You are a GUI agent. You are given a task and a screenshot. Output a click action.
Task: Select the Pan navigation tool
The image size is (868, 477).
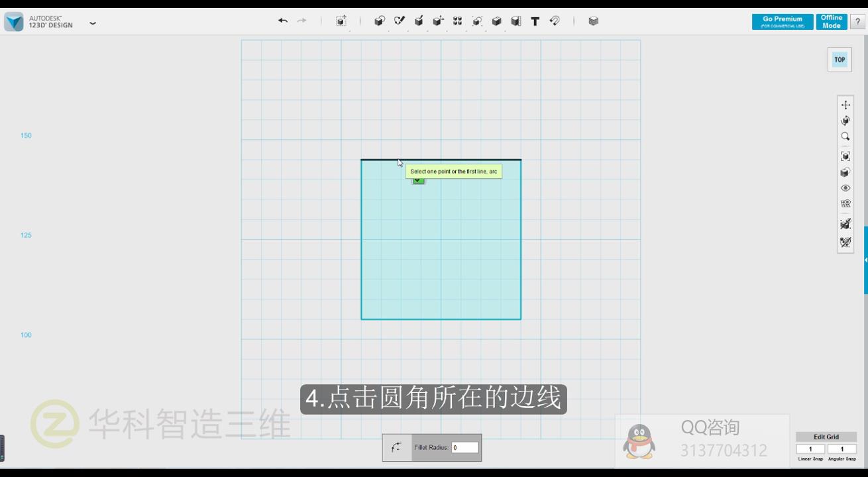click(x=845, y=105)
